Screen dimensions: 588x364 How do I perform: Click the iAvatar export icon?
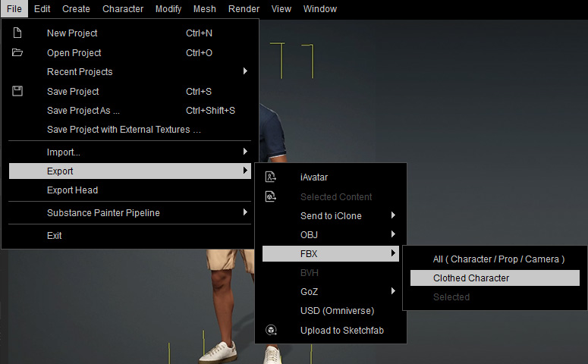click(x=270, y=177)
